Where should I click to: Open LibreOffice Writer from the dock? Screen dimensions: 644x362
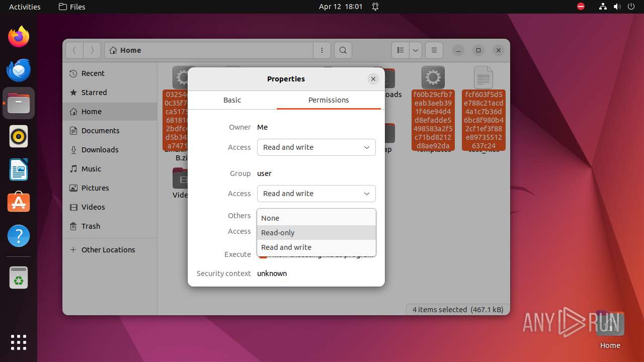19,169
